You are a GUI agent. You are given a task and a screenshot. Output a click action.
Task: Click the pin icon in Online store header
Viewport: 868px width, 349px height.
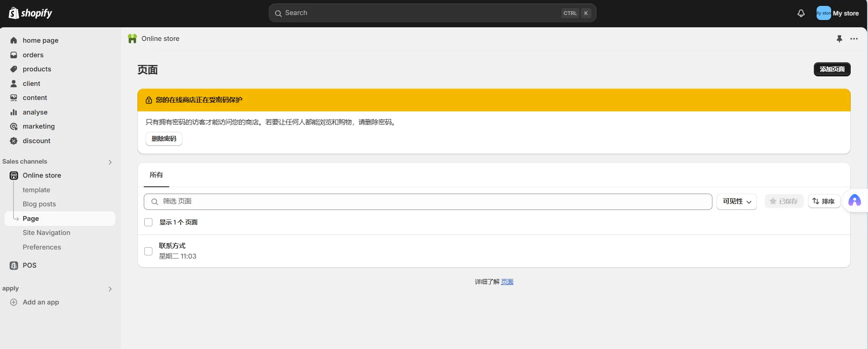[839, 39]
